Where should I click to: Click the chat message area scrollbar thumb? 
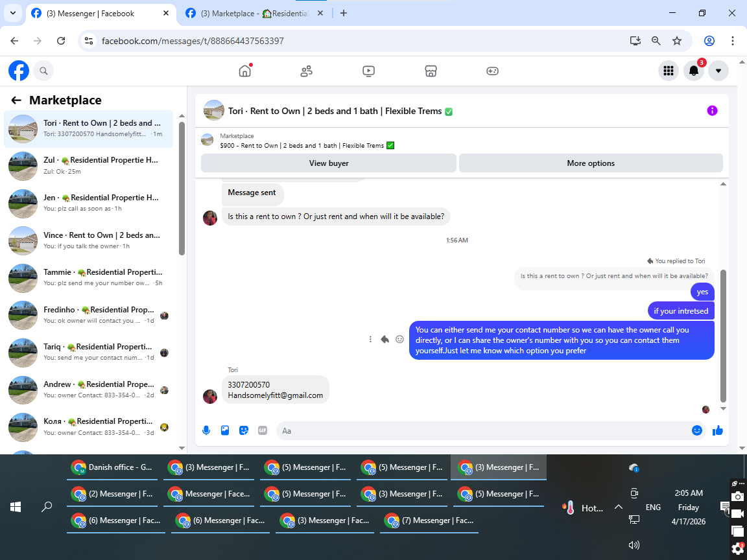click(x=723, y=336)
